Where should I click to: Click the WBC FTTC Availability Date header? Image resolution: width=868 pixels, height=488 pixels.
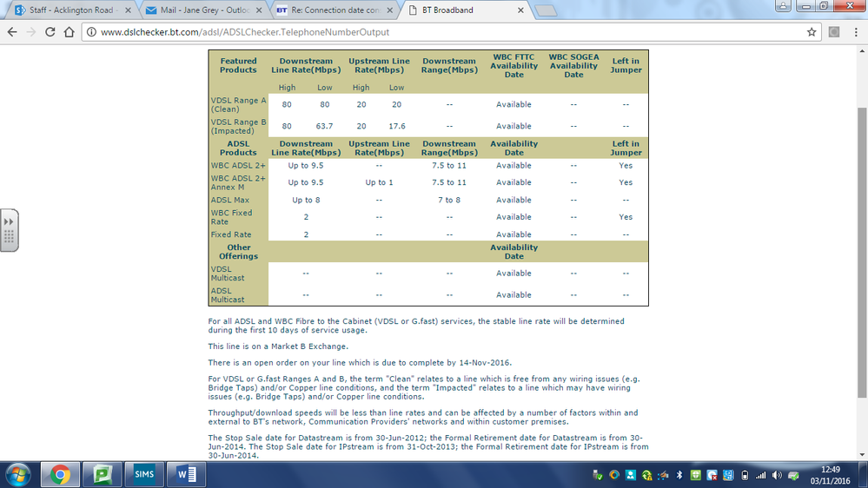tap(514, 65)
